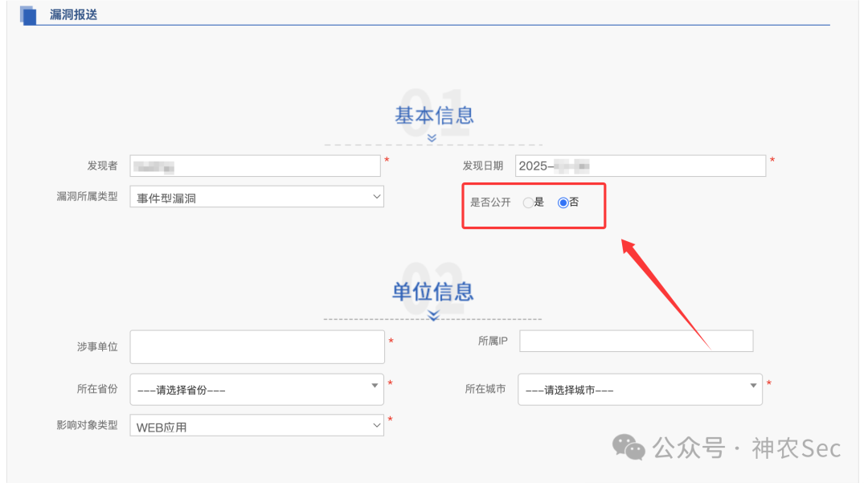Click the dropdown arrow on 漏洞所属类型 field
868x483 pixels.
376,196
